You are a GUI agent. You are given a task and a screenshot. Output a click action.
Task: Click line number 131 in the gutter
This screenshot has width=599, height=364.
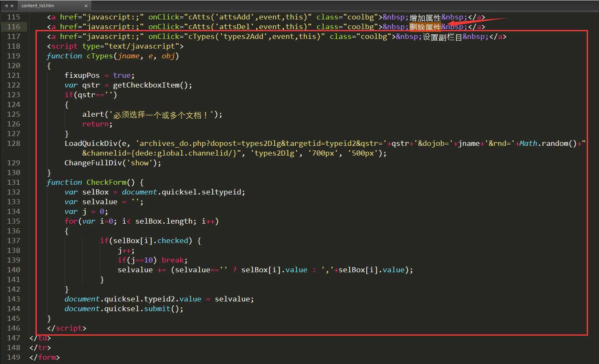(14, 182)
